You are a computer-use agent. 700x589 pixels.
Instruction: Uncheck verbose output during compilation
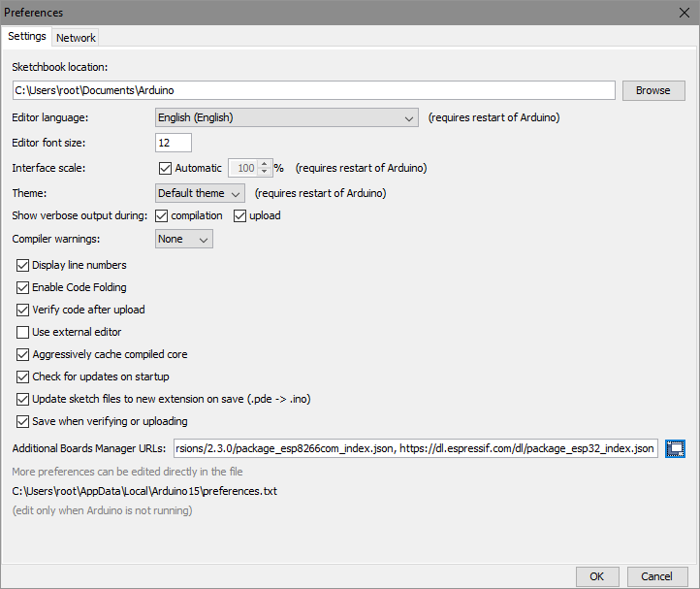tap(161, 215)
